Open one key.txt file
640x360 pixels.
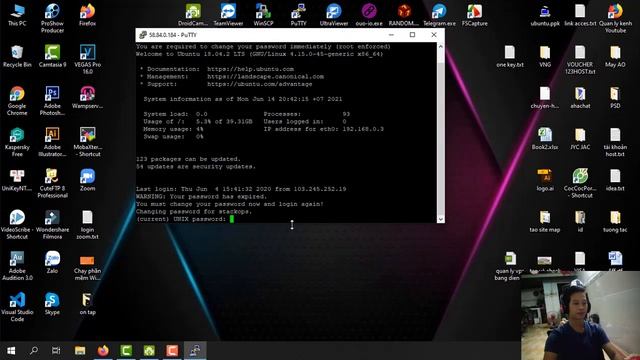point(510,56)
